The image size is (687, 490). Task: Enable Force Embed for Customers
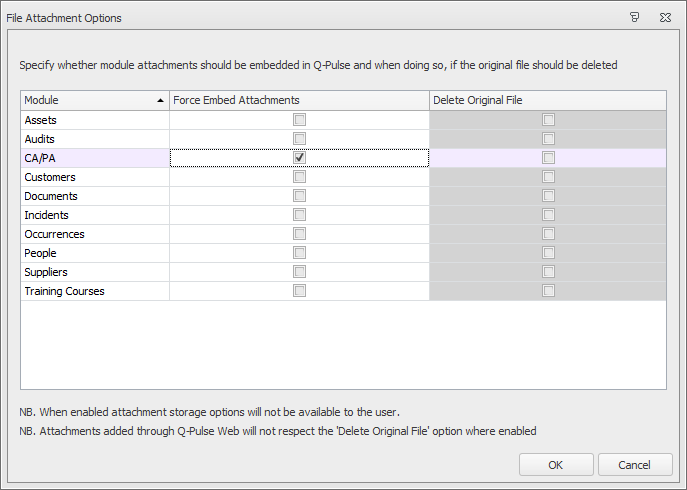[x=299, y=177]
